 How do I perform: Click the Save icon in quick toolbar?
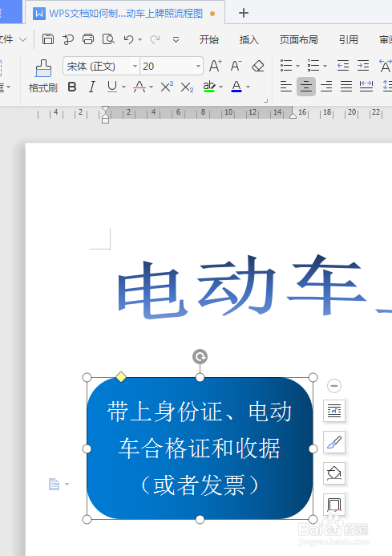[x=48, y=39]
